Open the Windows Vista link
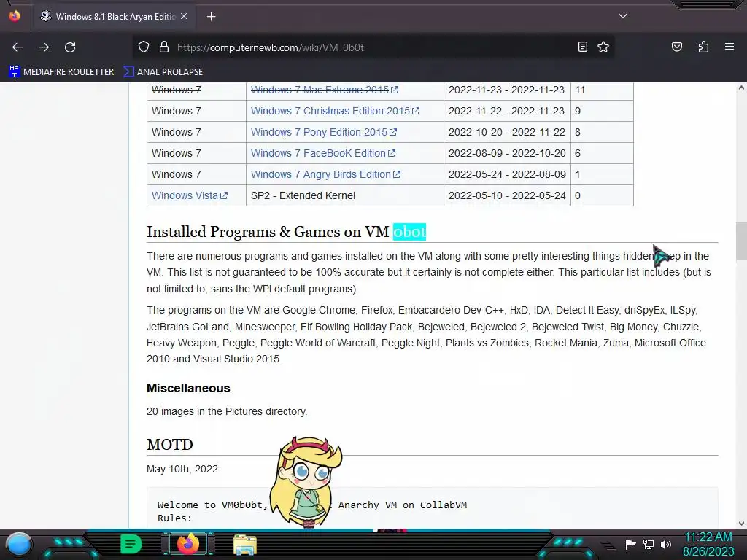The image size is (747, 560). (189, 195)
